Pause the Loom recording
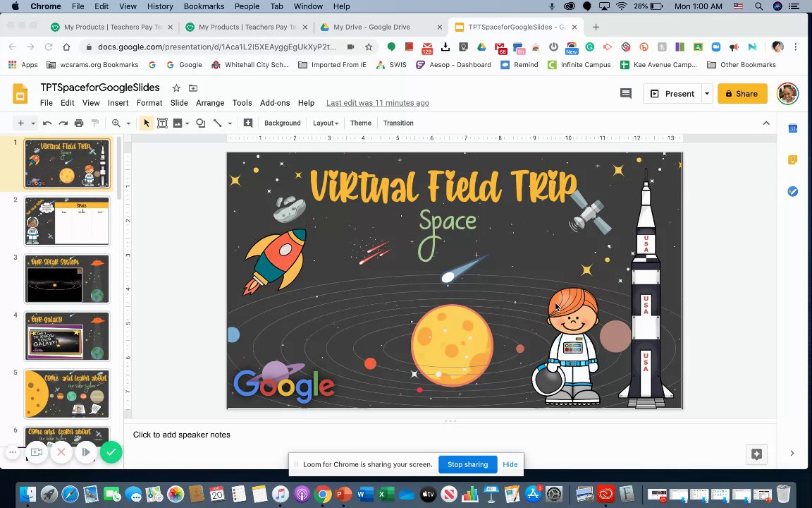This screenshot has width=812, height=508. 86,452
